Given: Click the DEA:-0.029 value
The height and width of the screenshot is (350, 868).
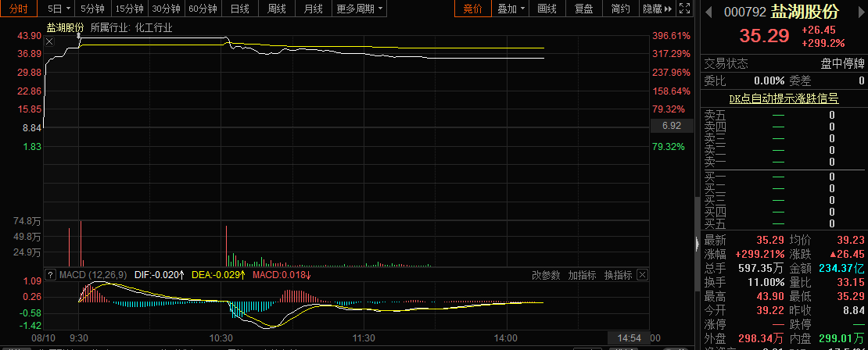Looking at the screenshot, I should pos(219,275).
